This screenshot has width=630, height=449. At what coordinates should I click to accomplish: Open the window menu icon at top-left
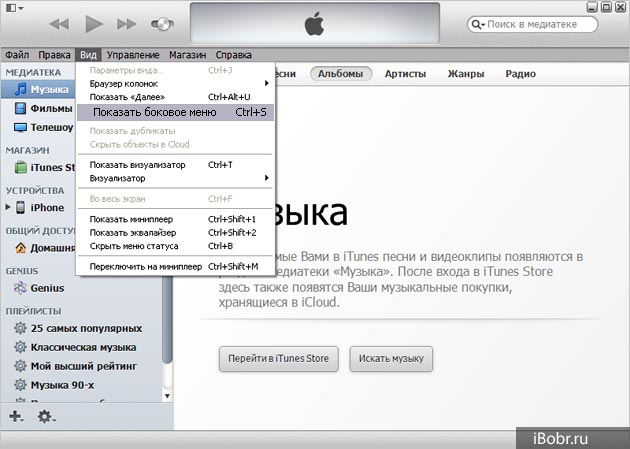click(x=14, y=8)
